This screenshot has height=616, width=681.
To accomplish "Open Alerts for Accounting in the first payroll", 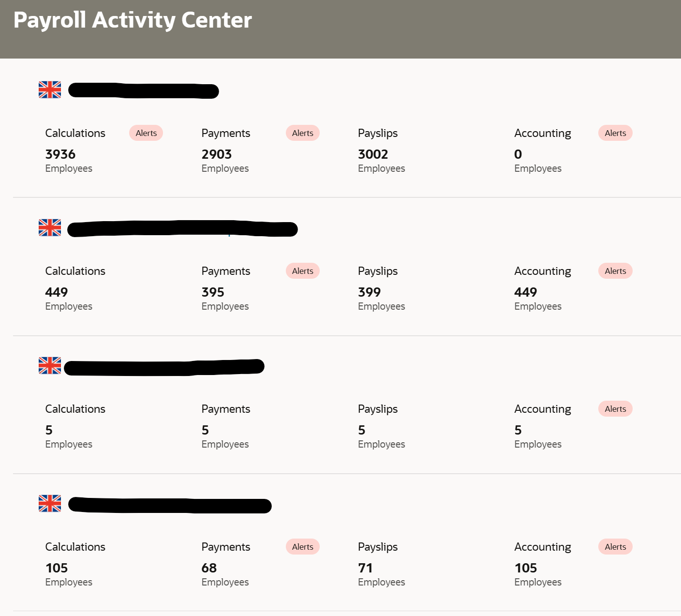I will pos(615,133).
